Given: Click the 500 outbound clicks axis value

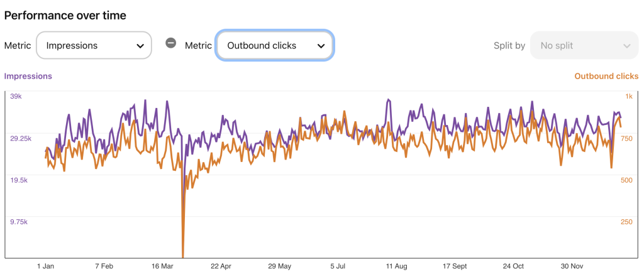Looking at the screenshot, I should coord(626,180).
